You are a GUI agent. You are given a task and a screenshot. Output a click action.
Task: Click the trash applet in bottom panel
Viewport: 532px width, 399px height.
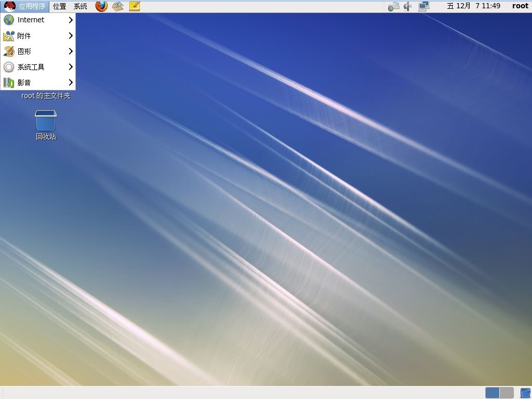tap(525, 393)
